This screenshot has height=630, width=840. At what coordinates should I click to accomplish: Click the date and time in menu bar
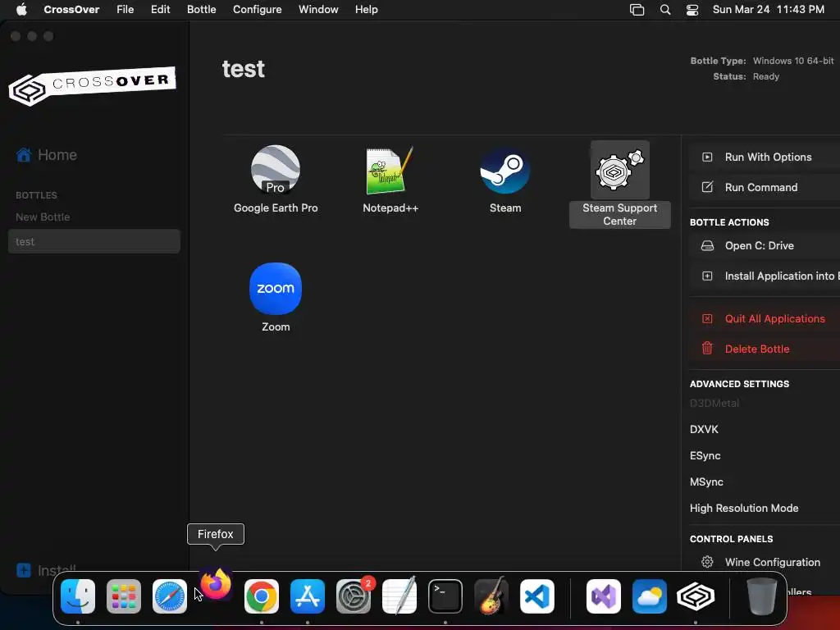pos(768,10)
